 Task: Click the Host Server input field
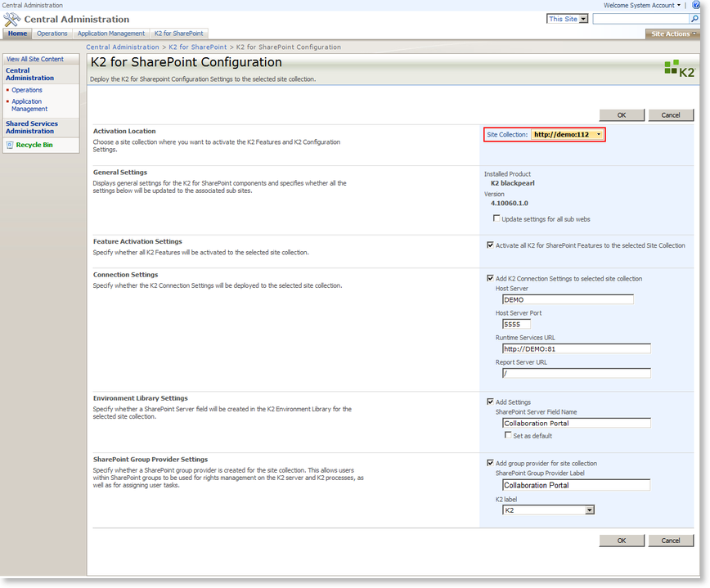coord(568,299)
